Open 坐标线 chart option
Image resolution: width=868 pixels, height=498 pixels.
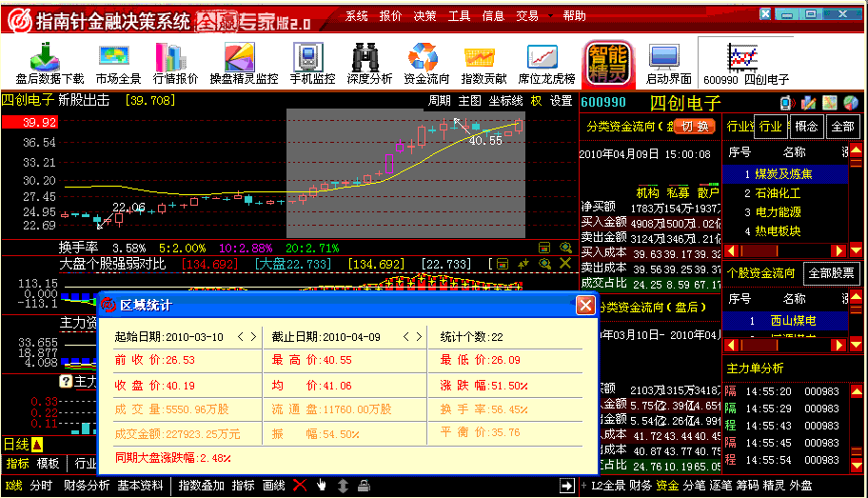coord(505,101)
